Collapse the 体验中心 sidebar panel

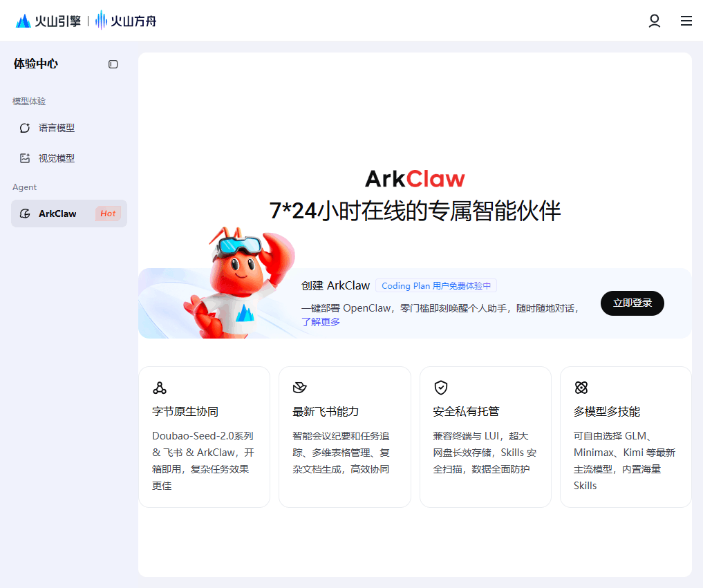point(113,64)
